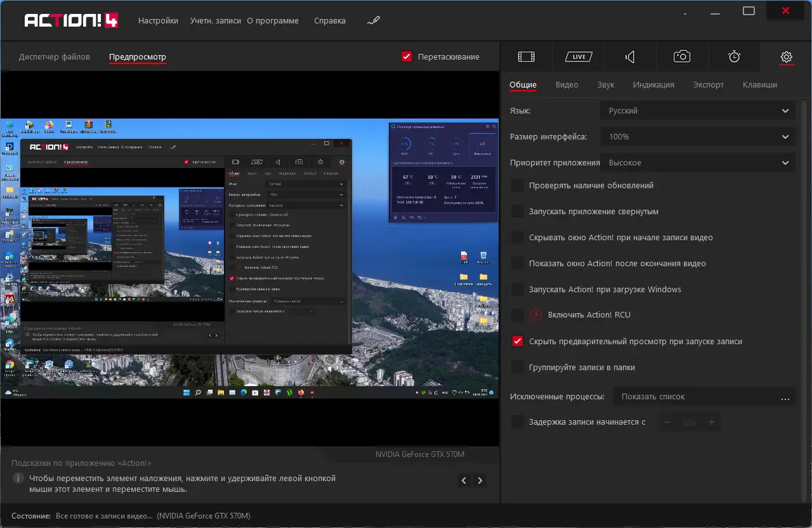Open the benchmark stopwatch icon tab
Image resolution: width=812 pixels, height=528 pixels.
734,57
